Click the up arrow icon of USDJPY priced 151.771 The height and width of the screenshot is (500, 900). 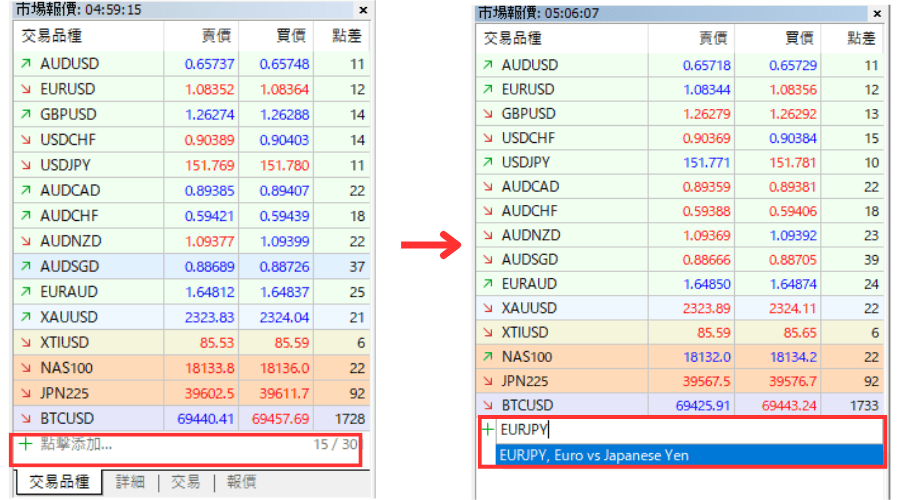(488, 162)
